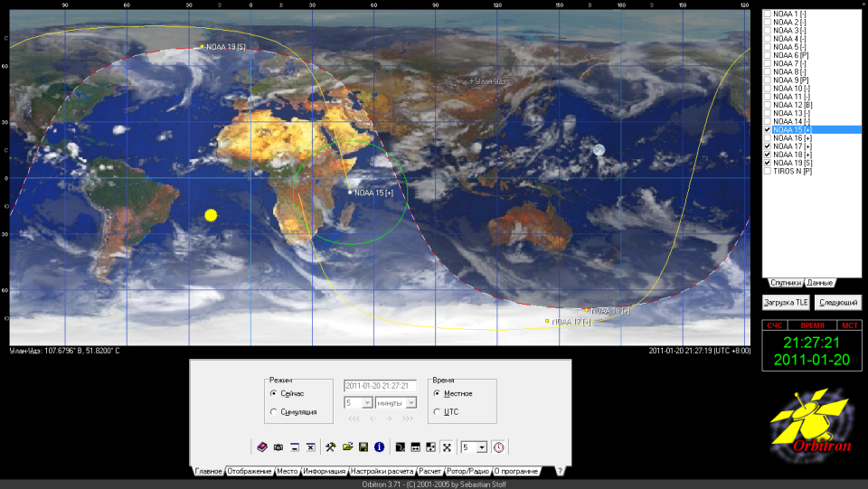Image resolution: width=868 pixels, height=489 pixels.
Task: Select the NOAA 12 [B] list row
Action: pyautogui.click(x=812, y=105)
